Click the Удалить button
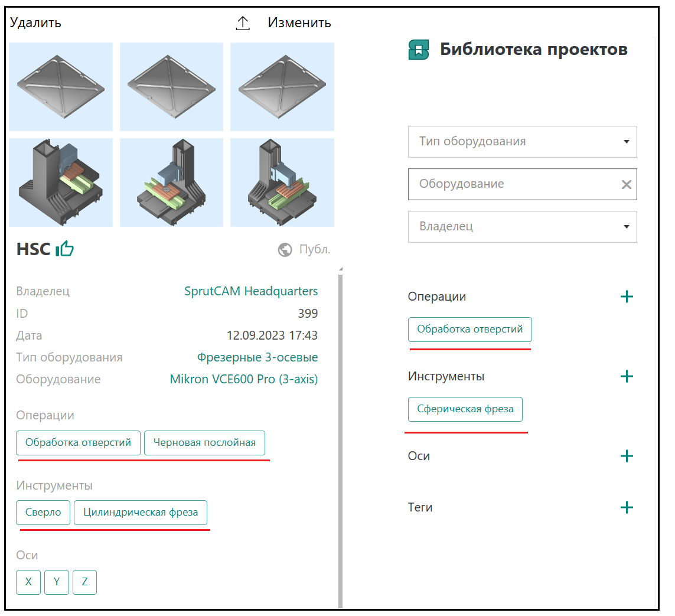 click(35, 23)
